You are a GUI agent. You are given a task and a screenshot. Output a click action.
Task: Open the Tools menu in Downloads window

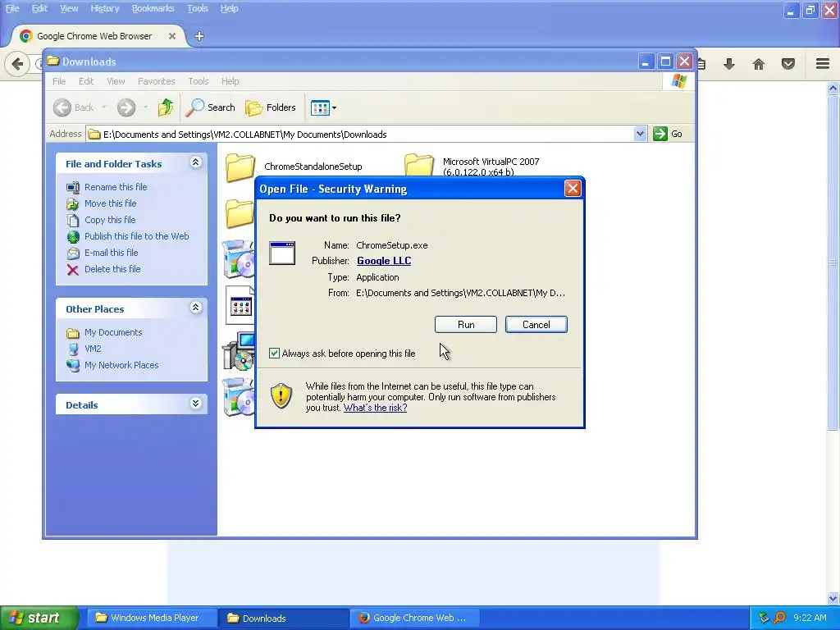tap(199, 81)
